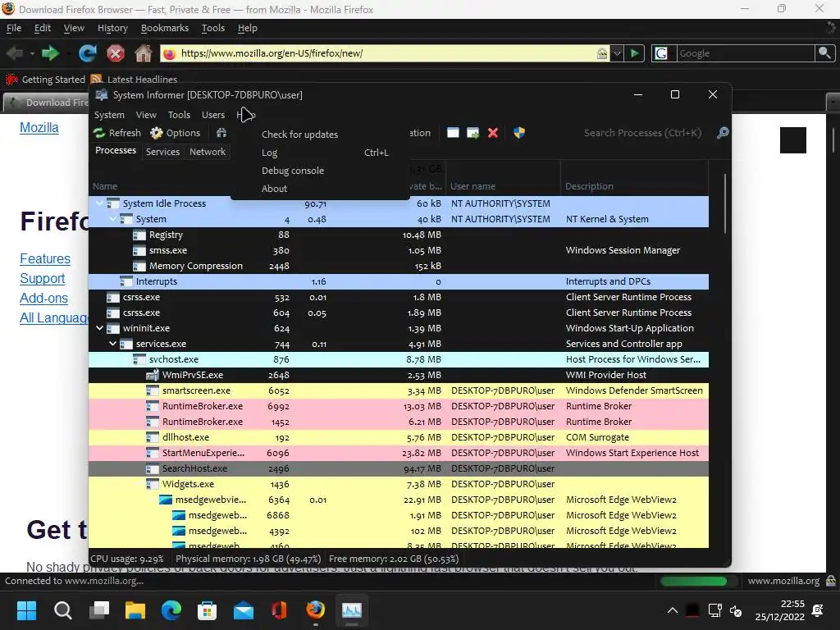Click the Firefox URL address bar
The height and width of the screenshot is (630, 840).
click(384, 53)
